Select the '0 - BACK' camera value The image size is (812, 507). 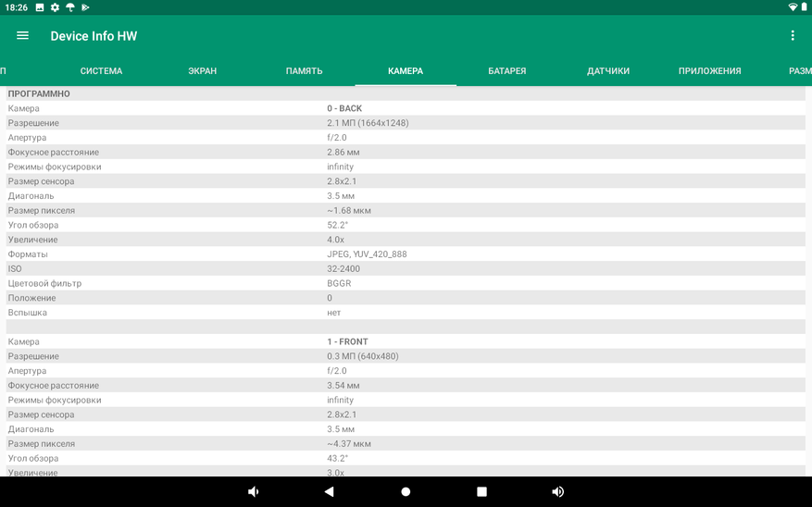point(344,108)
